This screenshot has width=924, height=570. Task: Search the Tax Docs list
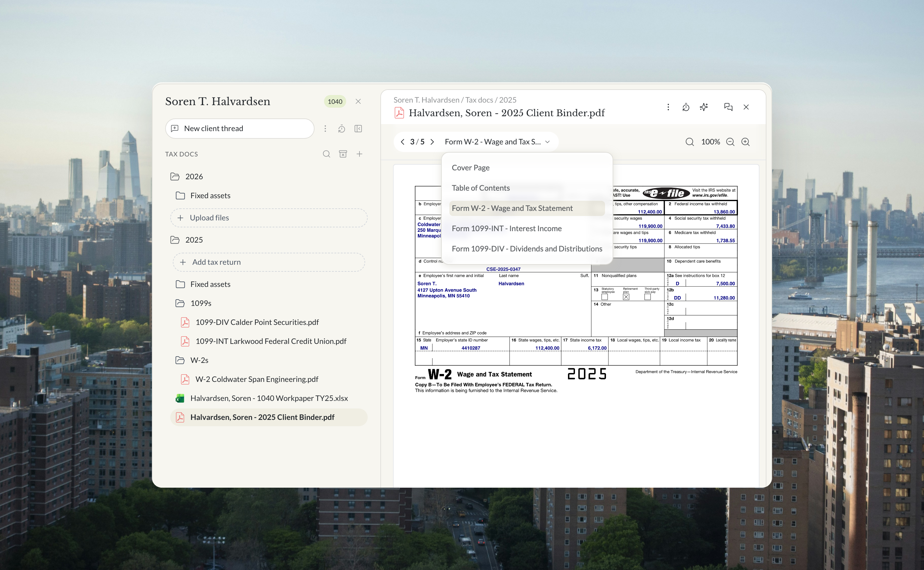pyautogui.click(x=327, y=154)
